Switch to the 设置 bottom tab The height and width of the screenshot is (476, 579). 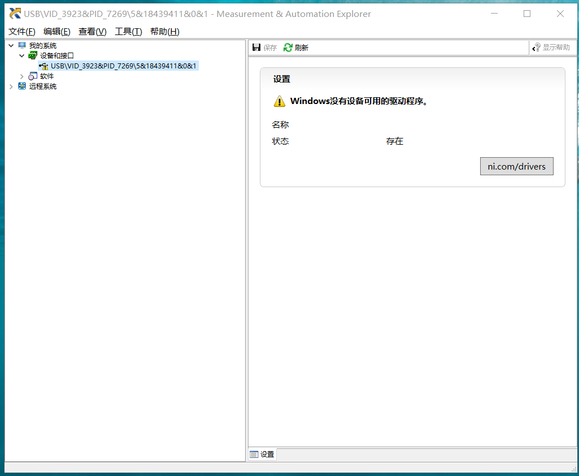tap(263, 455)
